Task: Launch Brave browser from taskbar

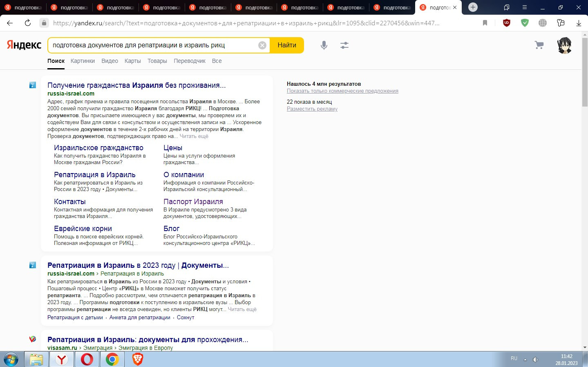Action: [138, 359]
